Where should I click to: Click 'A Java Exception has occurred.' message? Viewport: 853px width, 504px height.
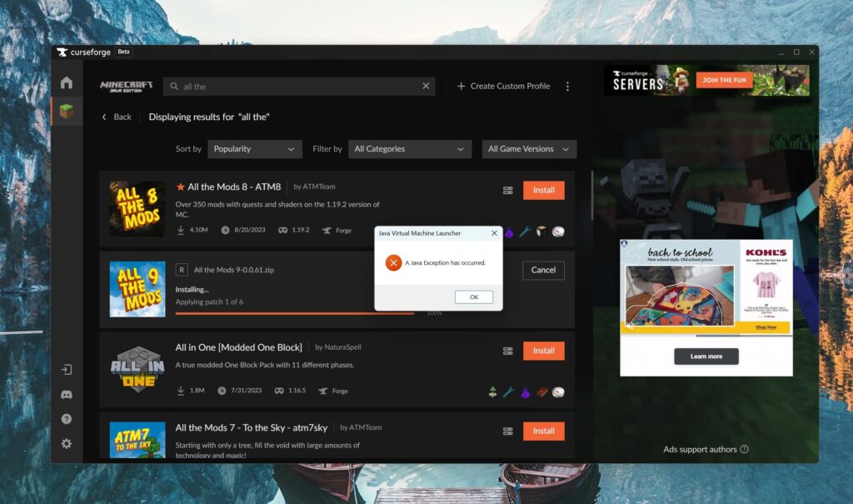click(445, 263)
